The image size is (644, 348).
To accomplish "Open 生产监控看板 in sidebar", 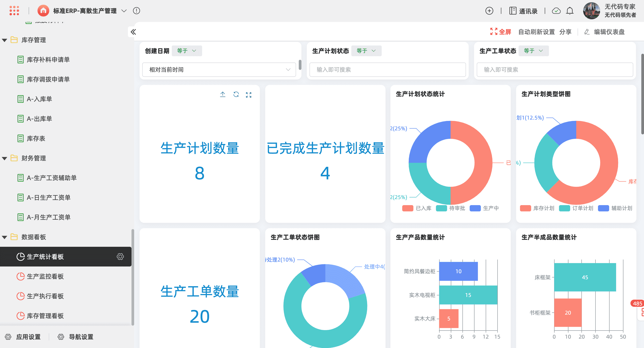I will pyautogui.click(x=45, y=276).
